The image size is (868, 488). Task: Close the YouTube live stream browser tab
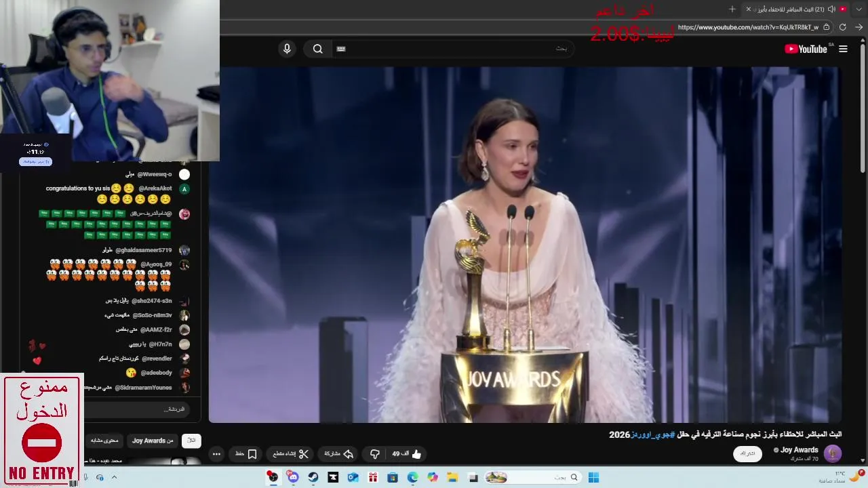[x=749, y=9]
